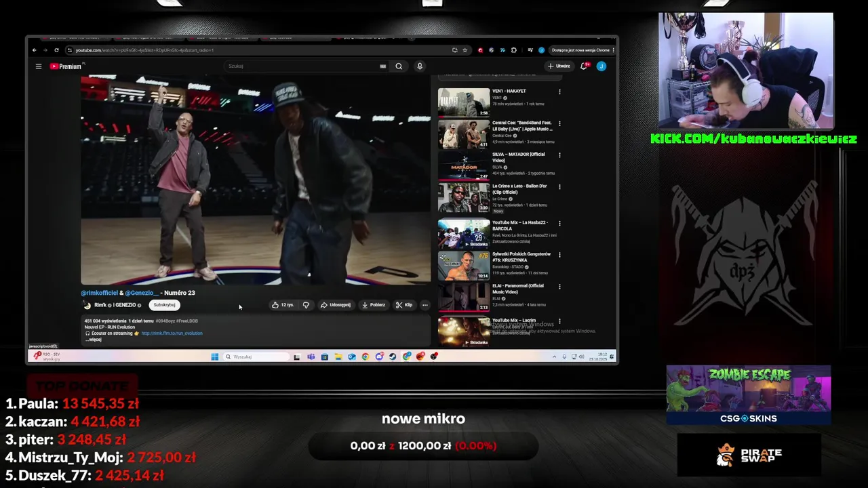Click the Chrome address bar URL

coord(144,50)
